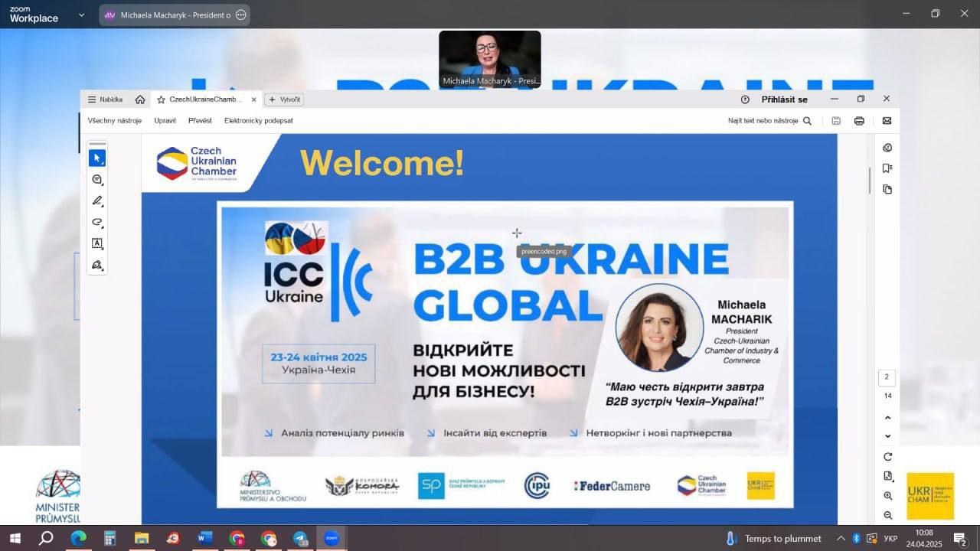This screenshot has height=551, width=980.
Task: Open the Nabídka hamburger menu
Action: tap(105, 99)
